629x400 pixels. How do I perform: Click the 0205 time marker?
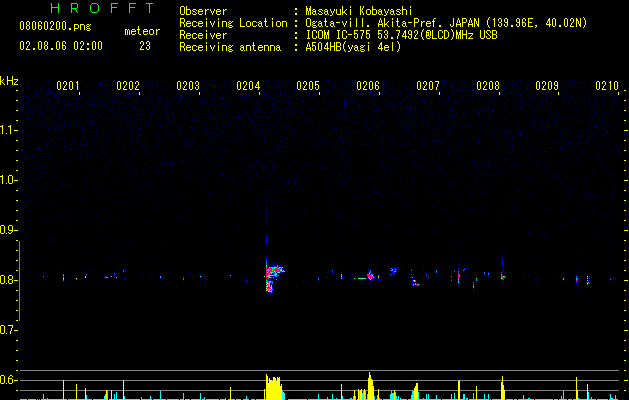[308, 86]
